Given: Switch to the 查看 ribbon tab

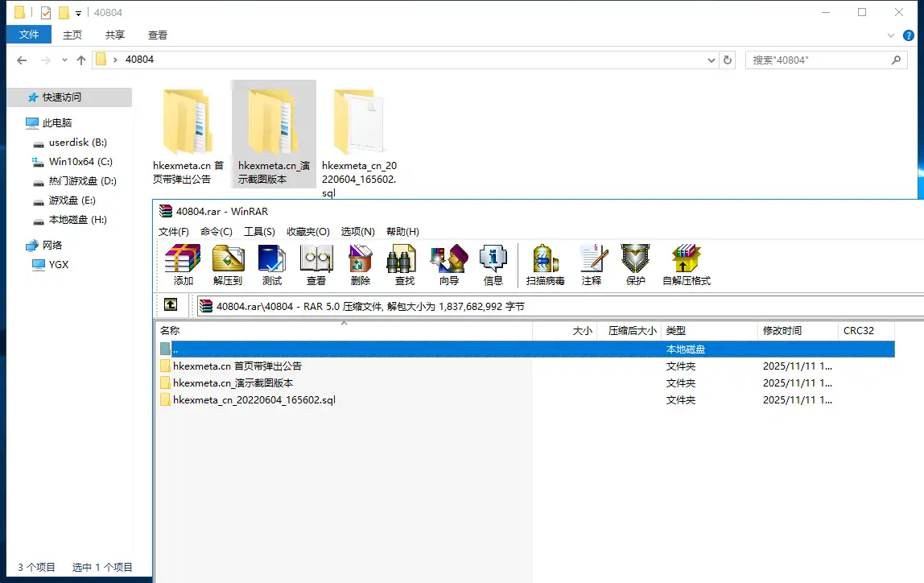Looking at the screenshot, I should pyautogui.click(x=158, y=35).
